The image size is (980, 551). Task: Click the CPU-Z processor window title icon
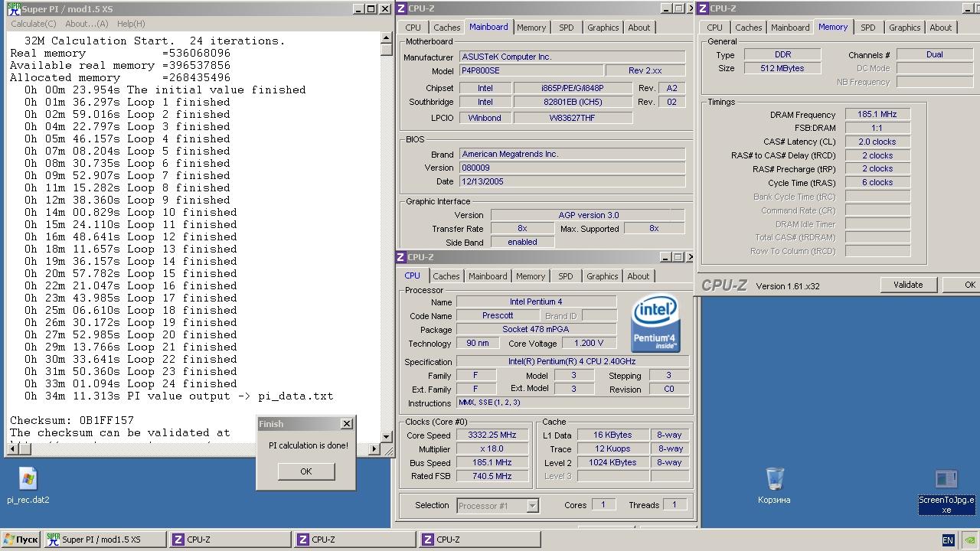(402, 257)
